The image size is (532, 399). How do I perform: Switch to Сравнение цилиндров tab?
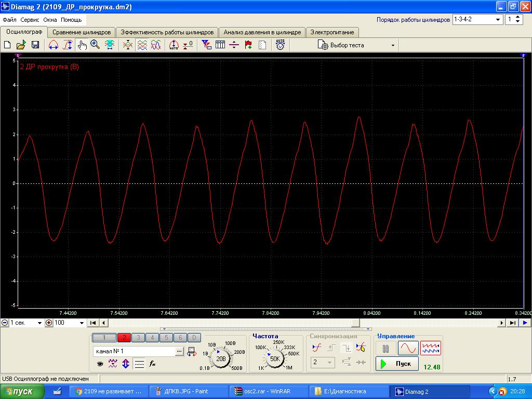point(82,32)
